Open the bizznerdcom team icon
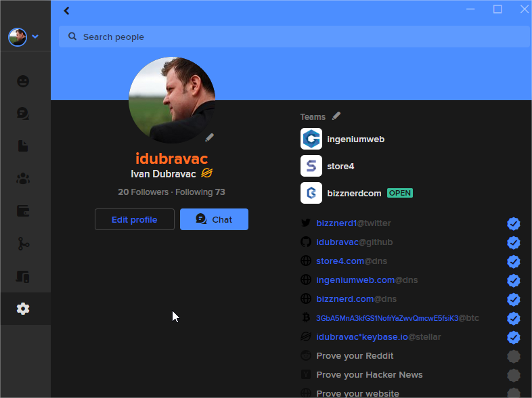532x398 pixels. (311, 193)
